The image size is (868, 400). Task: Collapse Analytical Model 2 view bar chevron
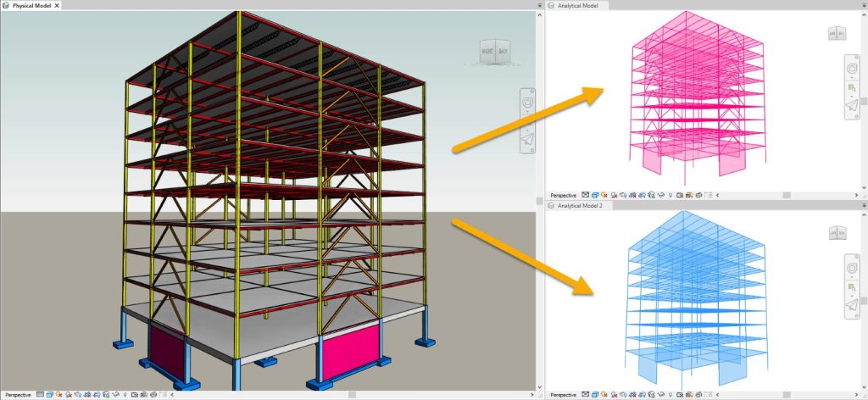pos(717,394)
